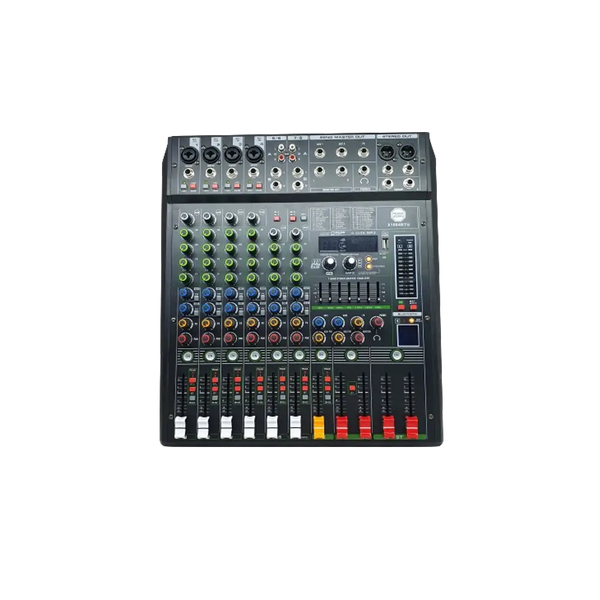The width and height of the screenshot is (600, 600).
Task: Click the 5/6 channel label at top
Action: click(x=276, y=138)
